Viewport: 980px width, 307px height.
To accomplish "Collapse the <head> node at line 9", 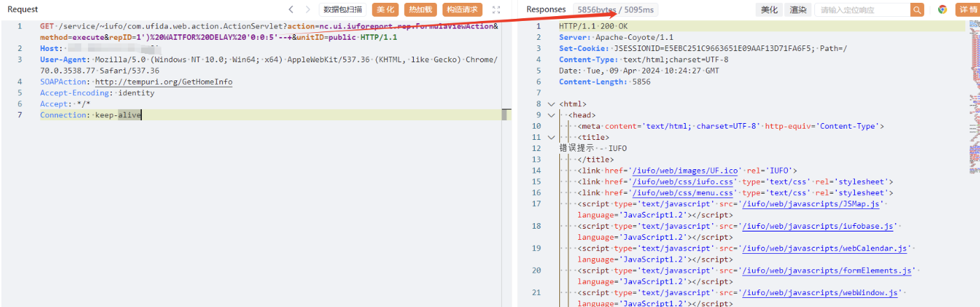I will [551, 115].
